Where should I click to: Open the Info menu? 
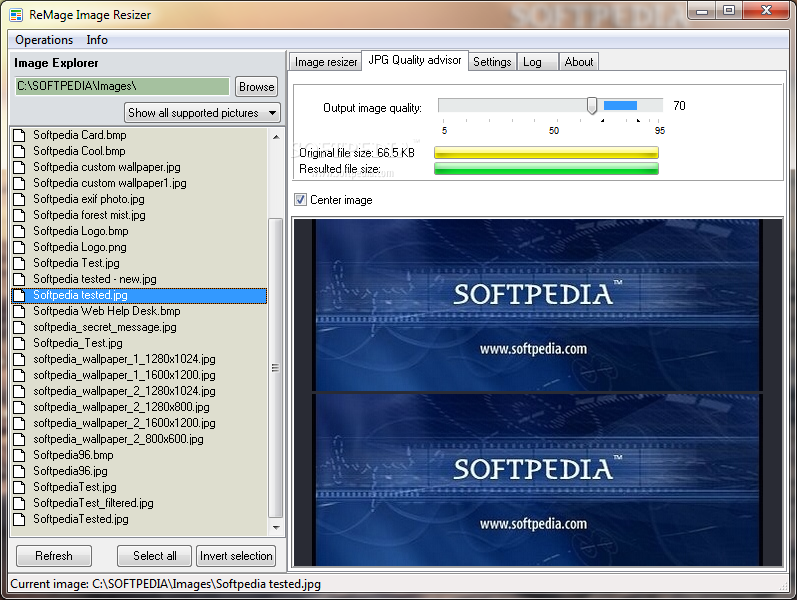pyautogui.click(x=97, y=40)
